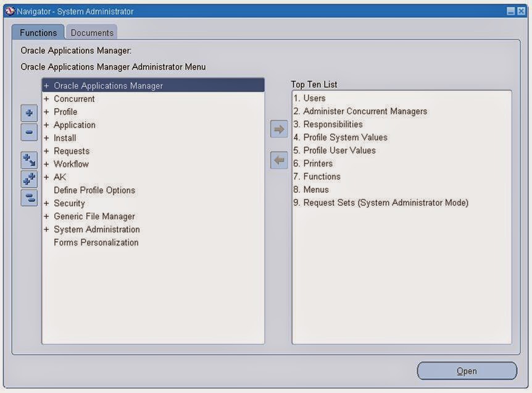Click the Expand All icon (double plus)
Screen dimensions: 532x393
coord(29,179)
